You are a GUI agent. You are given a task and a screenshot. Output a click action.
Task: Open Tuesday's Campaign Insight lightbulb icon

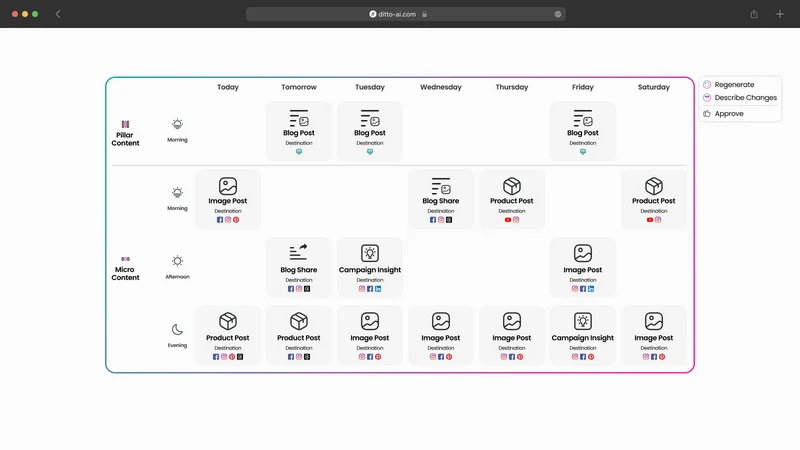[370, 253]
